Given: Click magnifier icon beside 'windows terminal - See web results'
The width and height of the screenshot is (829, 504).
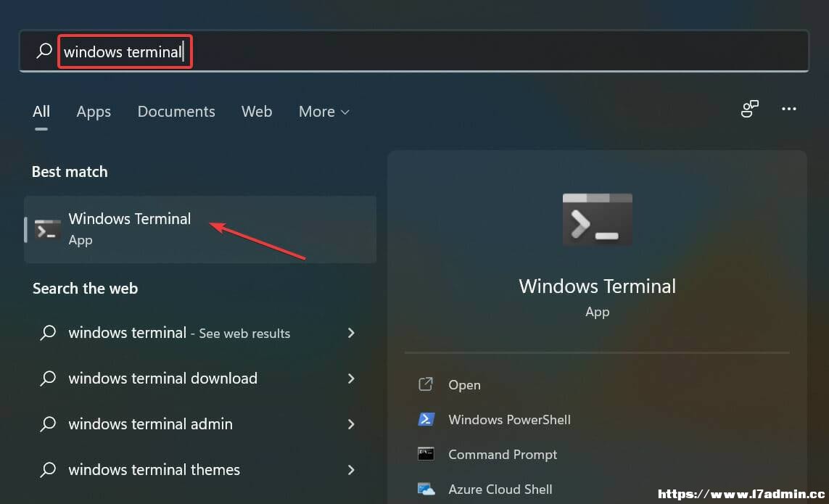Looking at the screenshot, I should pyautogui.click(x=48, y=333).
